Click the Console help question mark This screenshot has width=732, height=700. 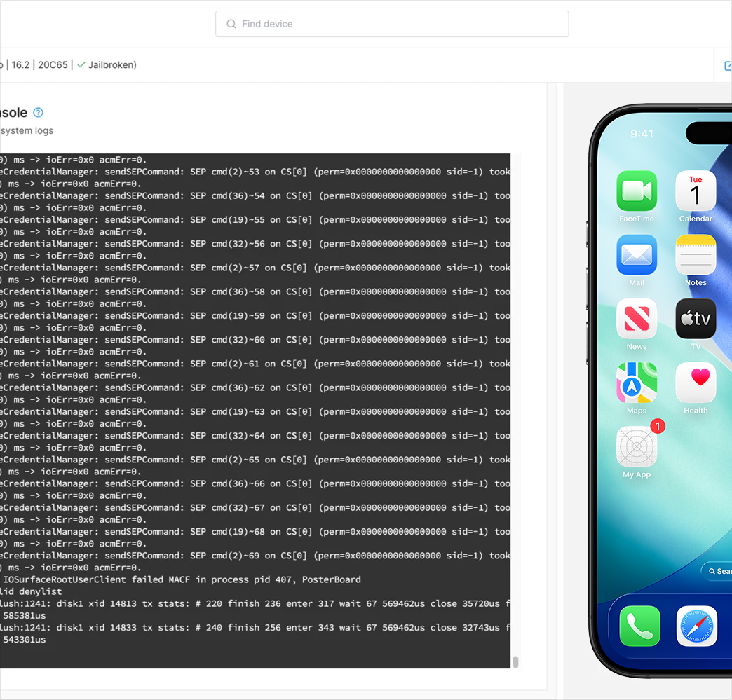click(x=38, y=112)
